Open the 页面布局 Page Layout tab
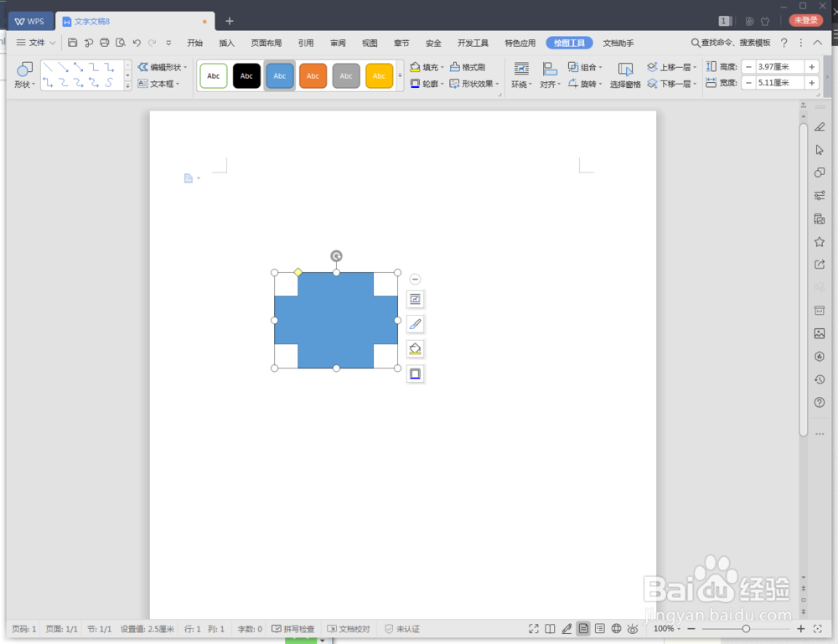 266,44
